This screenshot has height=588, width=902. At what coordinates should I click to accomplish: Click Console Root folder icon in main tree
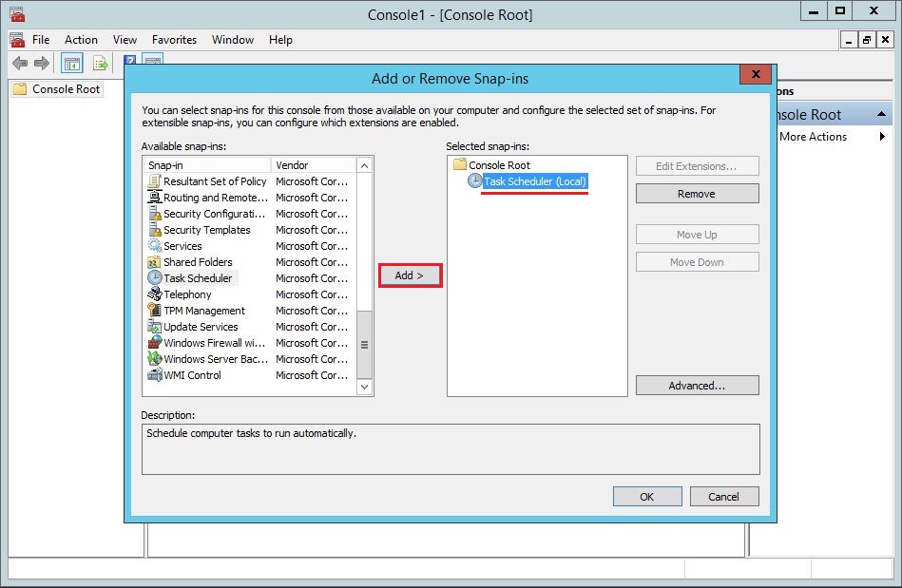click(x=20, y=89)
